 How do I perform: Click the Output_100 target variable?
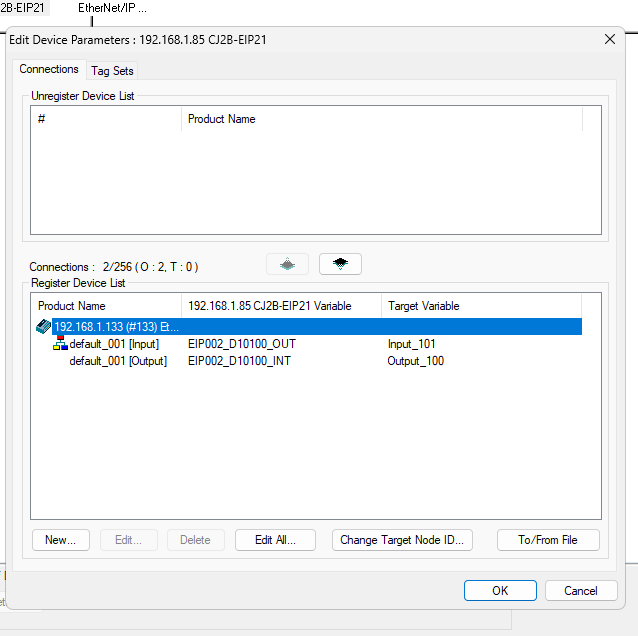pos(415,361)
